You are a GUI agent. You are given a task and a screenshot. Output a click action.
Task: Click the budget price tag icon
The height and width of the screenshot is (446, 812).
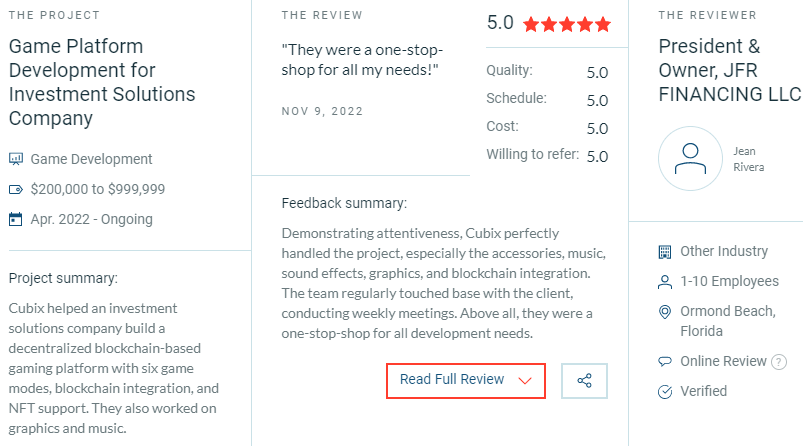click(x=16, y=189)
